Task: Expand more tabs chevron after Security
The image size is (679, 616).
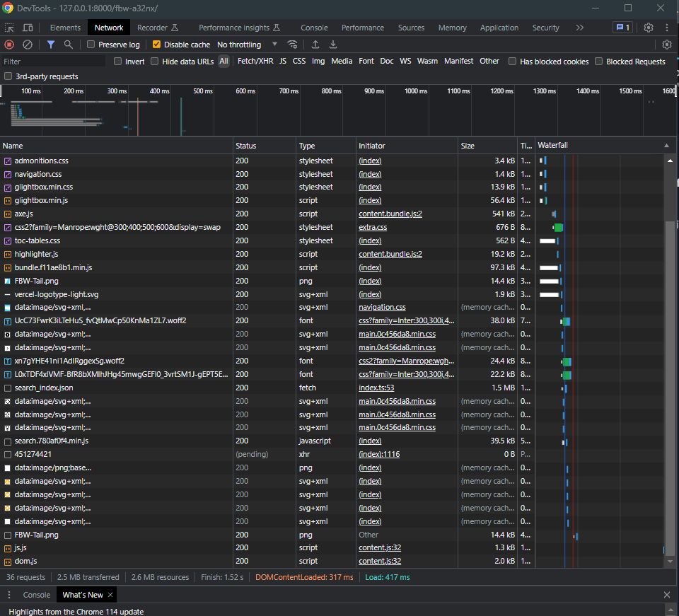Action: pyautogui.click(x=579, y=28)
